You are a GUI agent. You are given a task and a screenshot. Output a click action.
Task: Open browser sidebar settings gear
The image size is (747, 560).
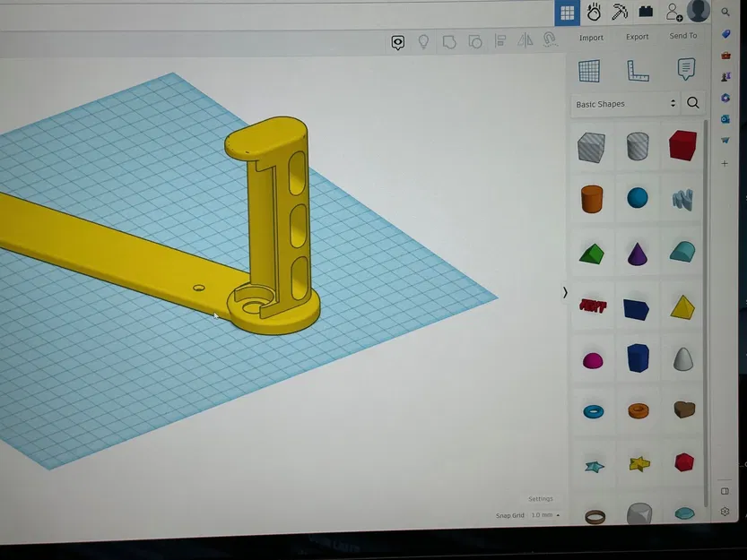pos(725,512)
